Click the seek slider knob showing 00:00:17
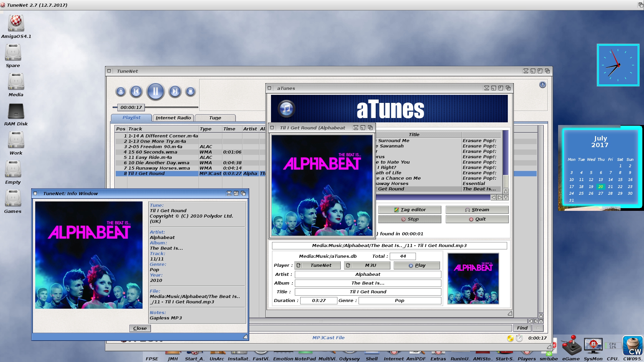This screenshot has height=362, width=644. coord(131,108)
